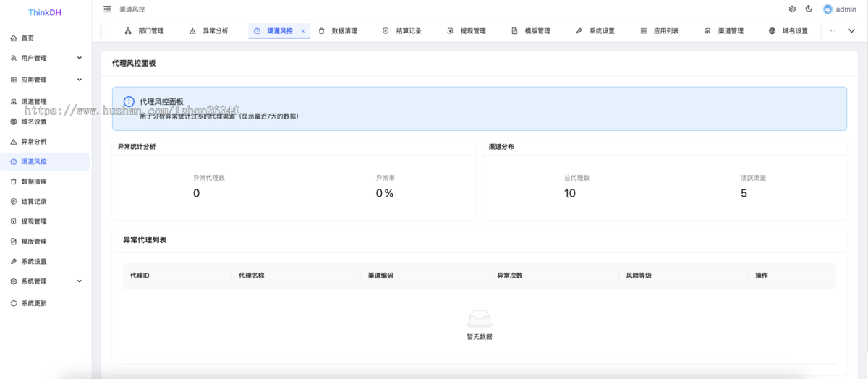Switch to the 部门管理 tab
The image size is (868, 379).
(144, 31)
